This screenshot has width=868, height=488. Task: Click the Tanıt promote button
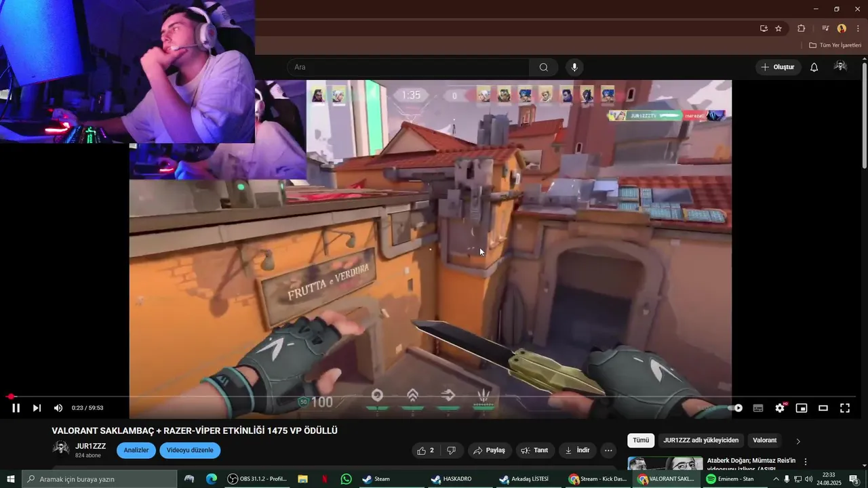pyautogui.click(x=534, y=450)
